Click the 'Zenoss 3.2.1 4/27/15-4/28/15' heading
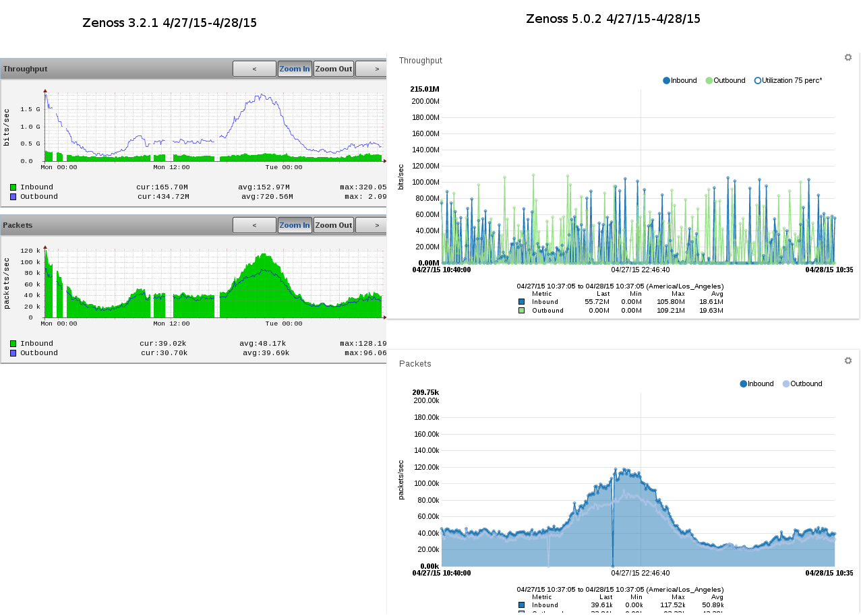The image size is (861, 616). 169,23
